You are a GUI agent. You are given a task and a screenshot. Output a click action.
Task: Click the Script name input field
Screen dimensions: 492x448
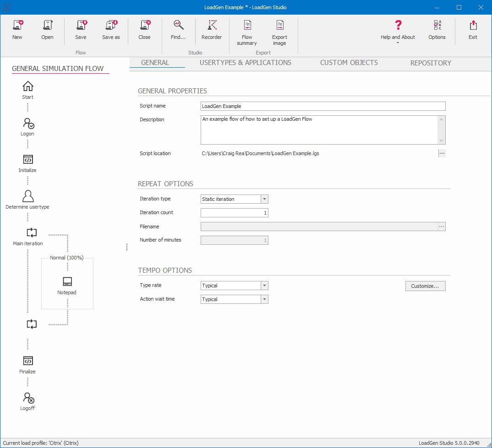pyautogui.click(x=323, y=106)
